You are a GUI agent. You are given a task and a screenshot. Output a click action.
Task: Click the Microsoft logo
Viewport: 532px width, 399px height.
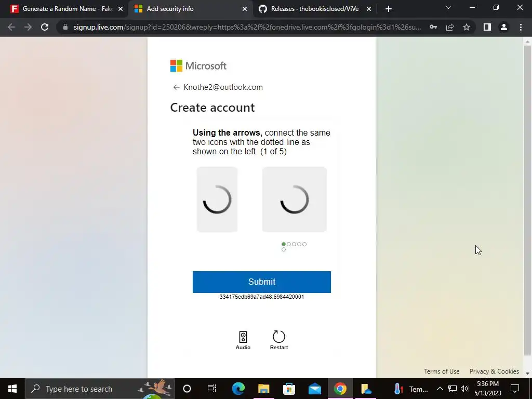[198, 66]
